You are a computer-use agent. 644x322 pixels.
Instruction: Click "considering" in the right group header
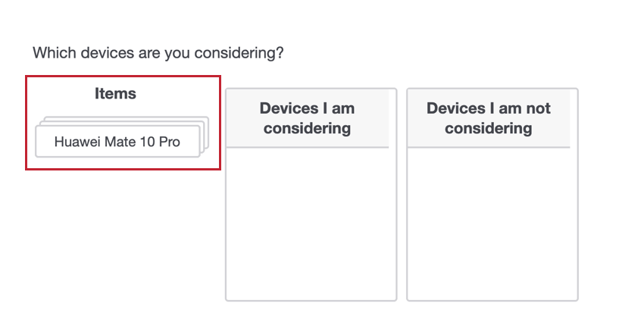click(488, 128)
